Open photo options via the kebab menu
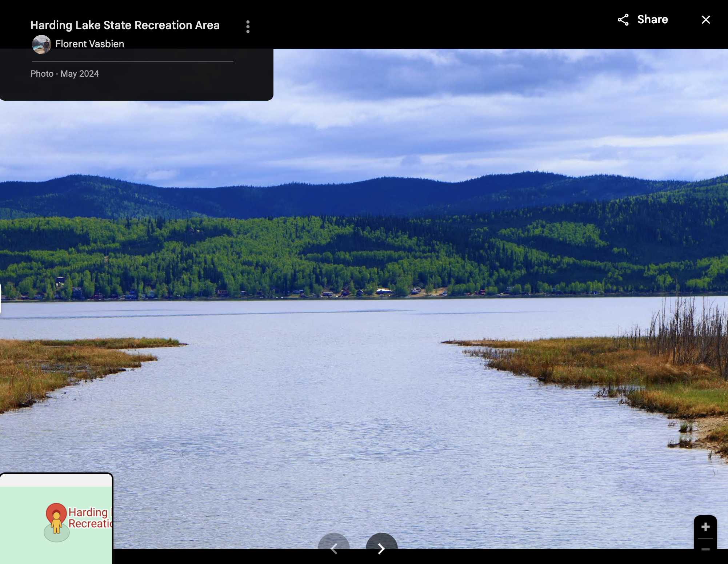 coord(248,27)
